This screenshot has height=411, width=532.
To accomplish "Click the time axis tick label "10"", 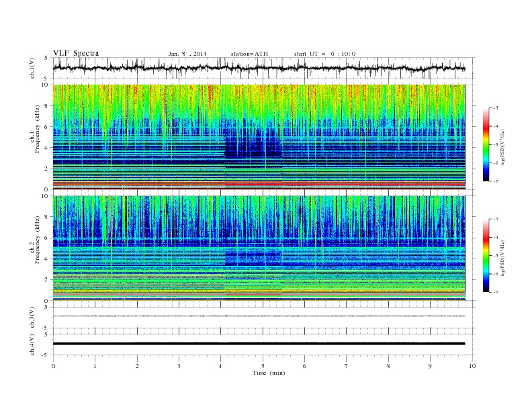I will (472, 366).
